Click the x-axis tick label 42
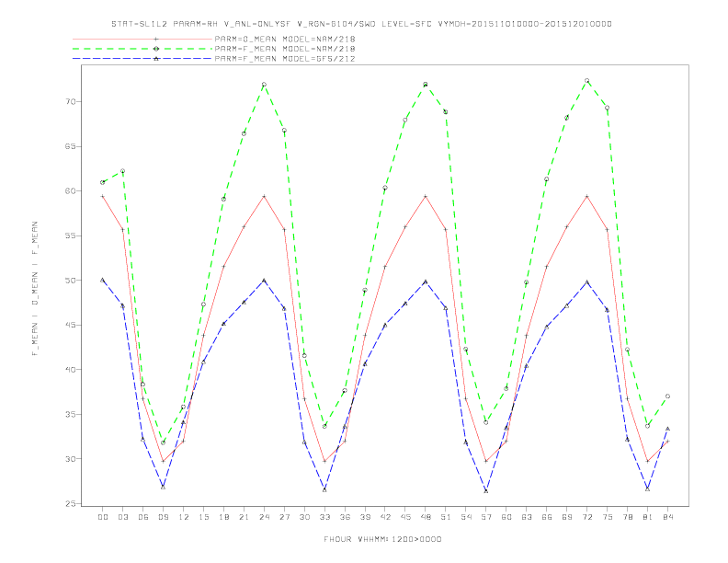The height and width of the screenshot is (563, 728). 385,517
